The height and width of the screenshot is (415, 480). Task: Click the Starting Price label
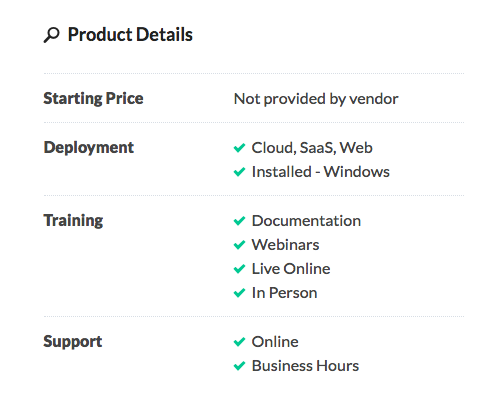[x=93, y=99]
